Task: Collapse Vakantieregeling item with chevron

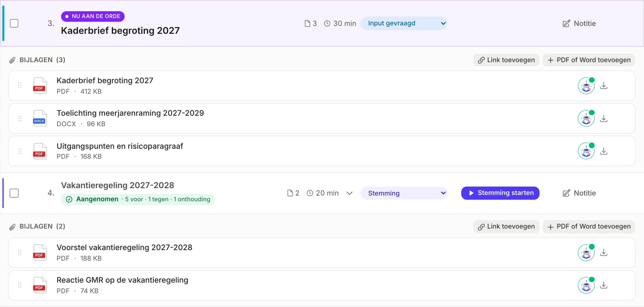Action: [x=350, y=193]
